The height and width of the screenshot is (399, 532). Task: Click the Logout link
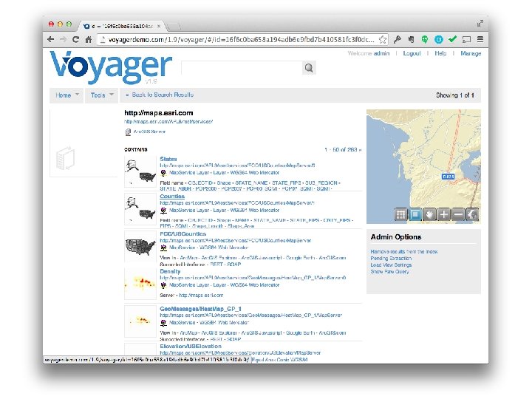[412, 53]
